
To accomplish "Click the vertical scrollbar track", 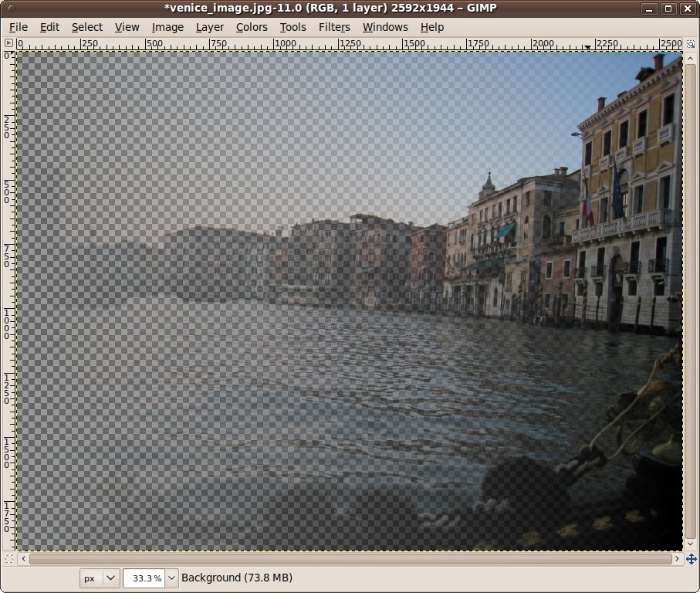I will click(691, 301).
